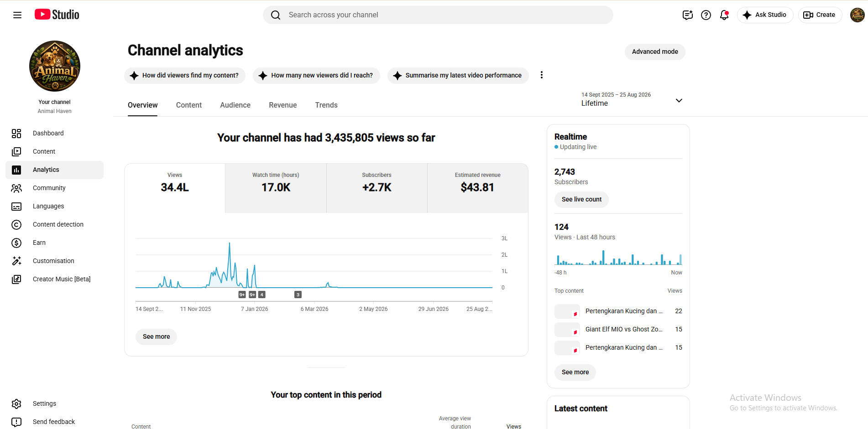Click the chart marker labeled 4
868x429 pixels.
coord(262,295)
